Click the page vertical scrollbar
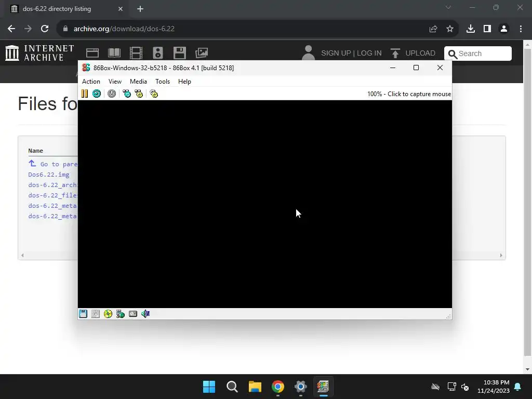The image size is (532, 399). [527, 202]
